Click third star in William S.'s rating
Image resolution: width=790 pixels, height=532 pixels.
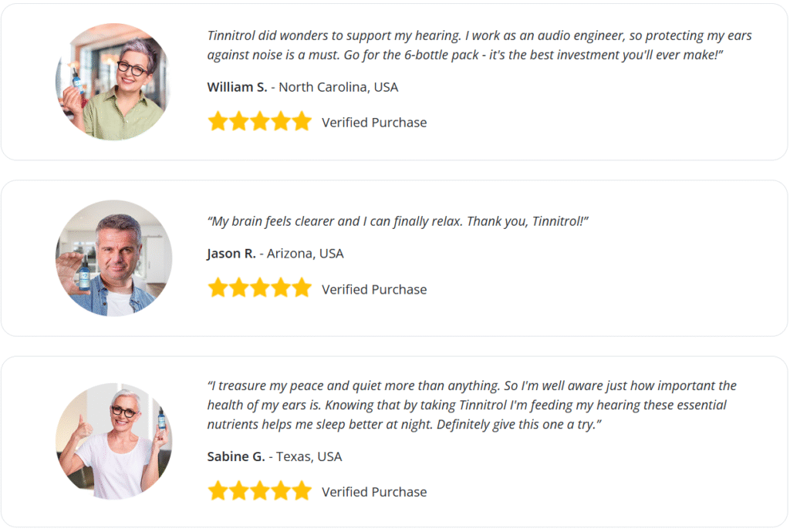click(260, 122)
